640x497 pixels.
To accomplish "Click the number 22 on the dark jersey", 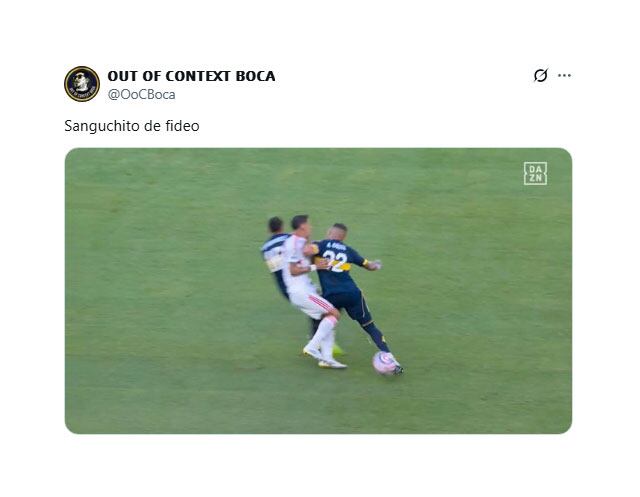I will coord(336,261).
